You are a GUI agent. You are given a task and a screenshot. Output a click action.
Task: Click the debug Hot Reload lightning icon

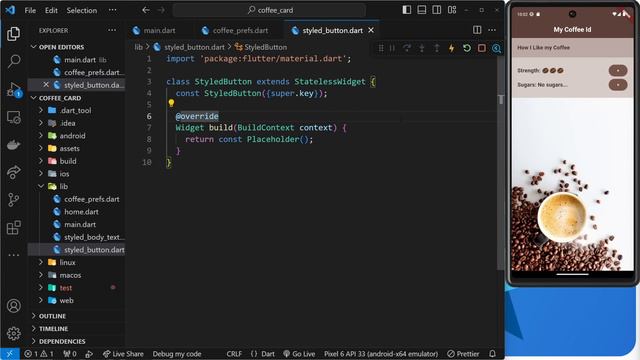451,48
